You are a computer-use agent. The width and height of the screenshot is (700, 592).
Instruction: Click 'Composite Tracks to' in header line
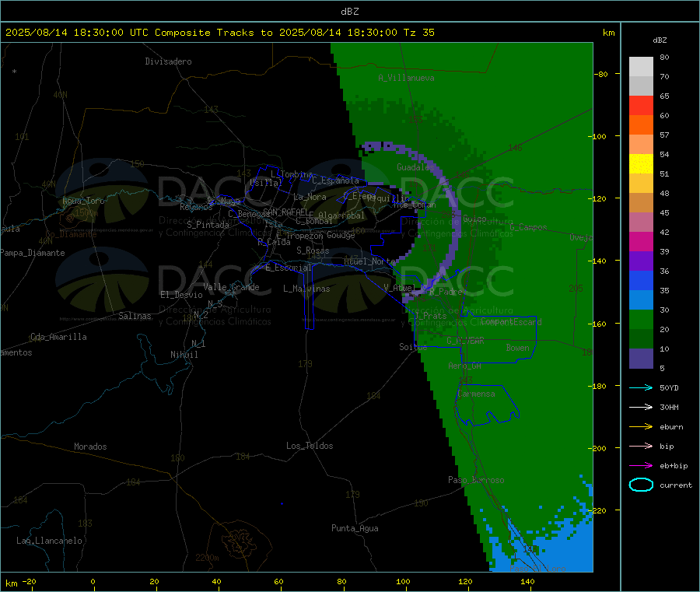tap(213, 33)
